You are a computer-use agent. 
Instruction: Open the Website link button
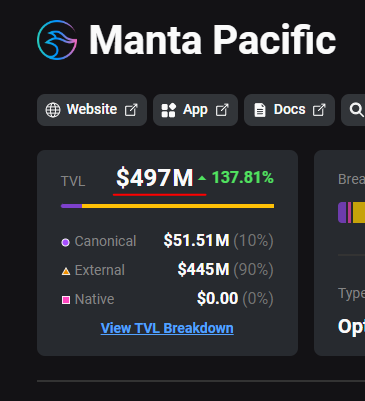pos(92,110)
